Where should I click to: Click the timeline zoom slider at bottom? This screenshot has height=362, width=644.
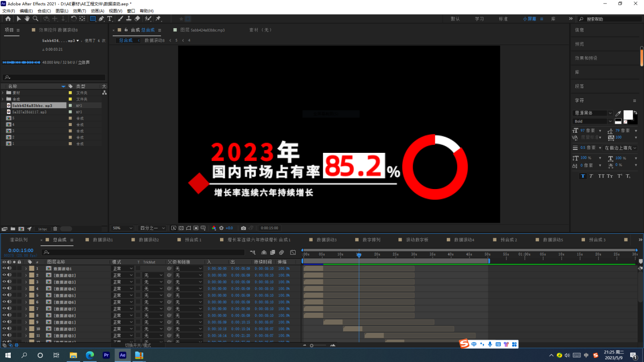(x=318, y=345)
